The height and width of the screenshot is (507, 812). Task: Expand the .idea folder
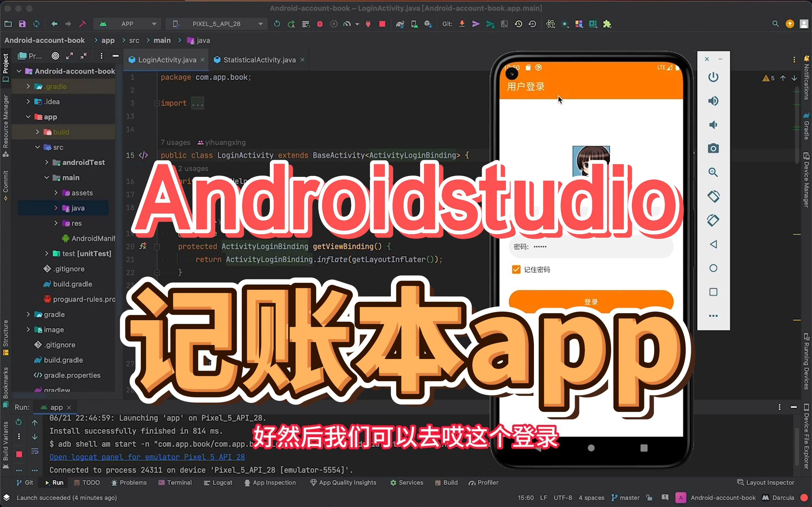[28, 101]
